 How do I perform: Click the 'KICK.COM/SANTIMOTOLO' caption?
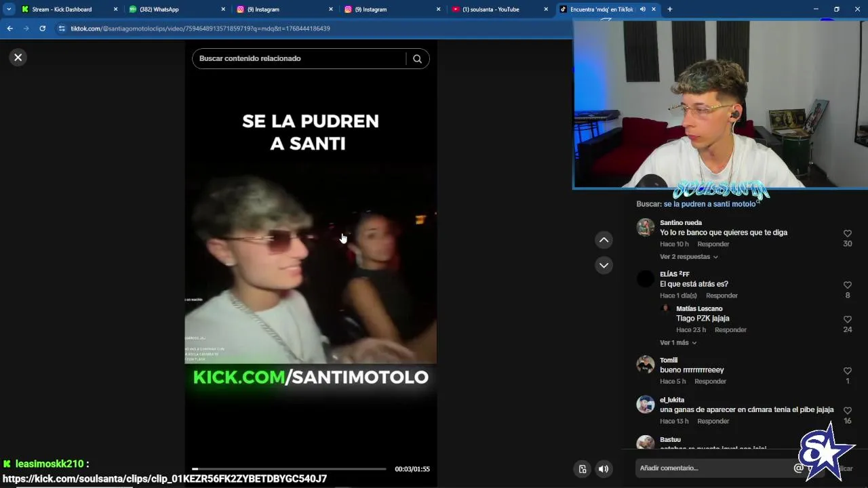(x=311, y=377)
